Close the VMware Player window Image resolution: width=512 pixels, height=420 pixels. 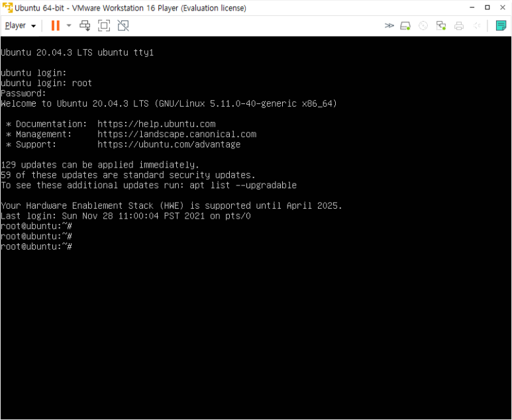503,7
